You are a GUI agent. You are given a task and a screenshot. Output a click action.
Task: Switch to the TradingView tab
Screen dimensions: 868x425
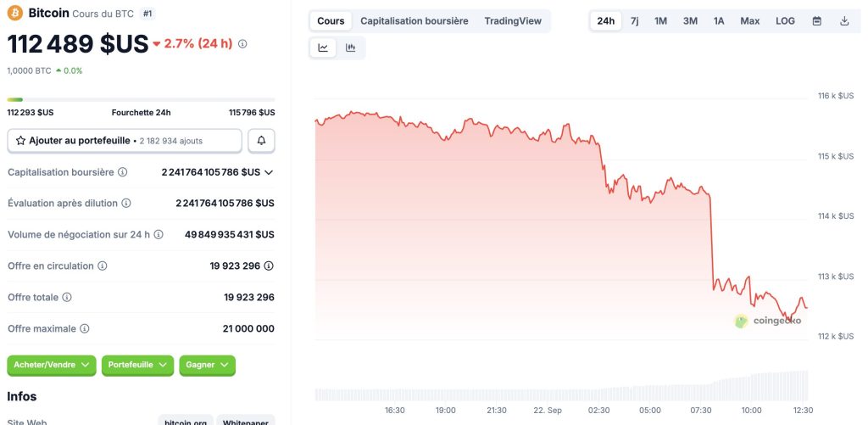[x=513, y=21]
